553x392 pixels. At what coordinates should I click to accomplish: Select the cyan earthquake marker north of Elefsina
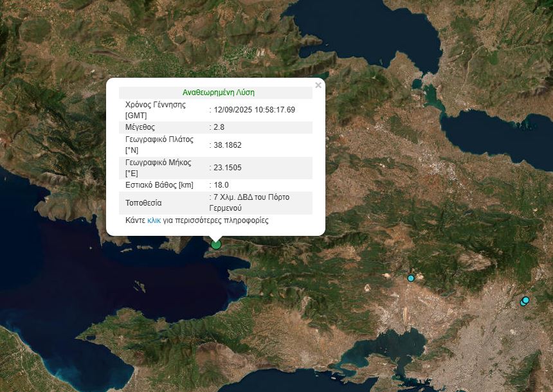tap(411, 278)
